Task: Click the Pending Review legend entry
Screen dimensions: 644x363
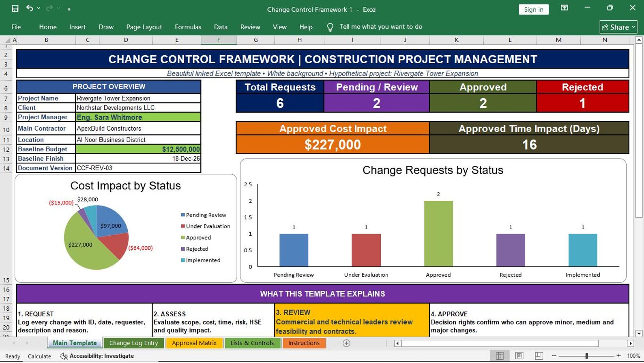Action: 204,215
